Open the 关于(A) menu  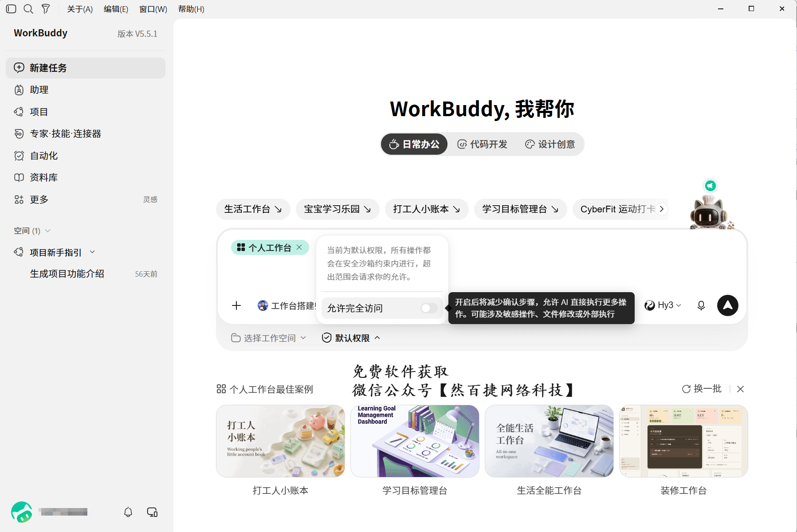(80, 9)
